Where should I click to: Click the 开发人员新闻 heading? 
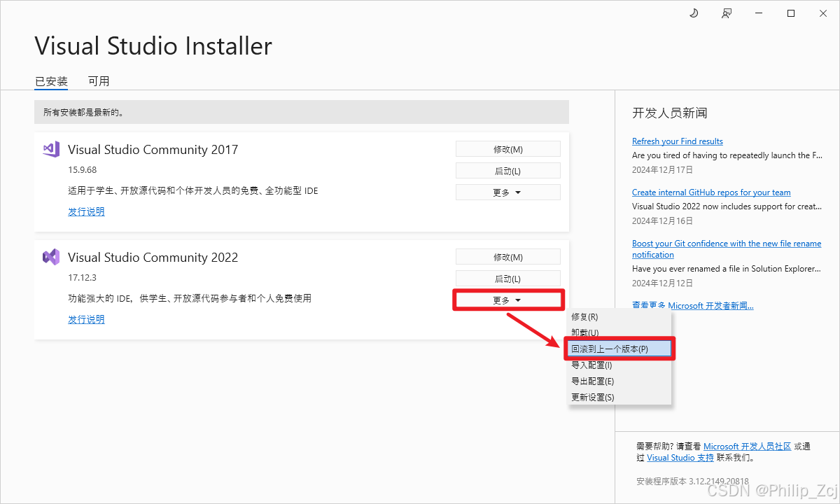click(670, 113)
